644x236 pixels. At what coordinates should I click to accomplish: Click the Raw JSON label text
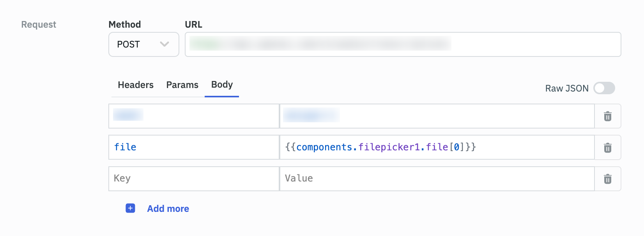click(x=566, y=88)
